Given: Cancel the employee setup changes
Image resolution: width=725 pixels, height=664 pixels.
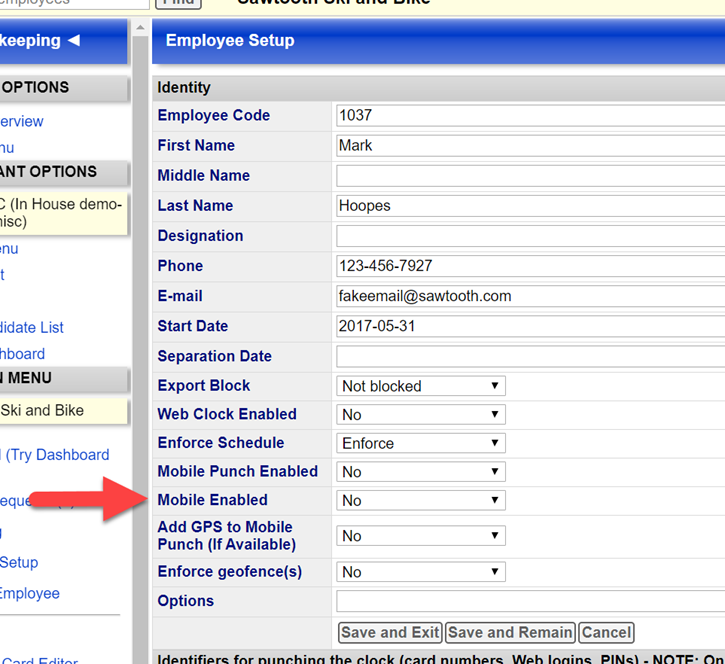Looking at the screenshot, I should (x=606, y=632).
